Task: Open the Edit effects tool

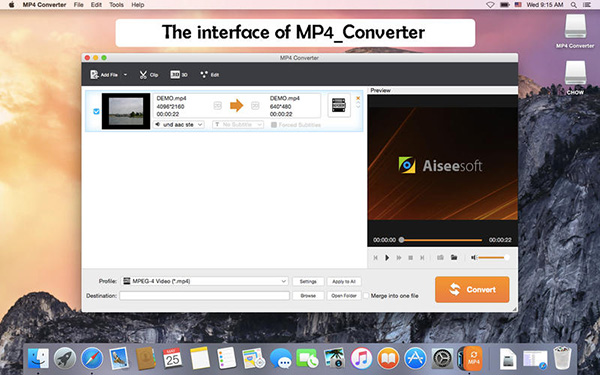Action: point(210,75)
